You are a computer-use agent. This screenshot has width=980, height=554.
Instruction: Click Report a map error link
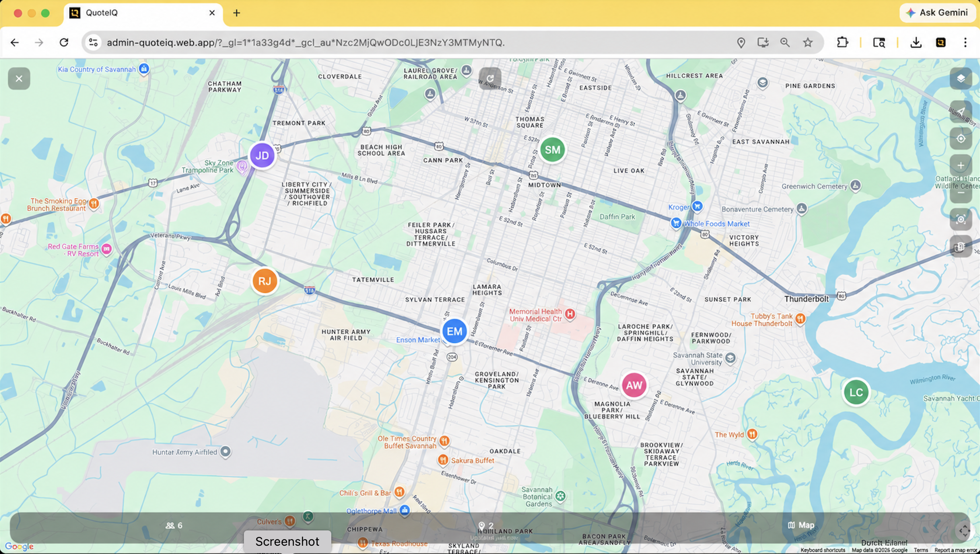[956, 550]
